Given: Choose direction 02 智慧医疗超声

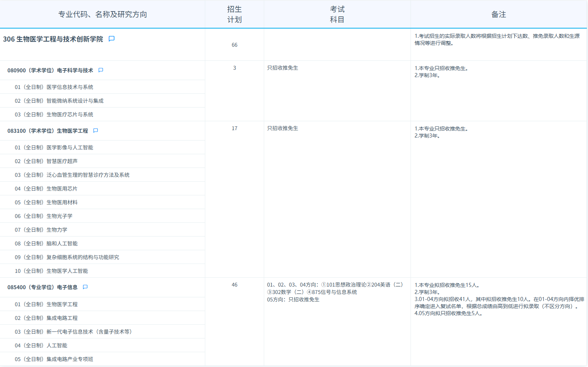Looking at the screenshot, I should point(46,161).
